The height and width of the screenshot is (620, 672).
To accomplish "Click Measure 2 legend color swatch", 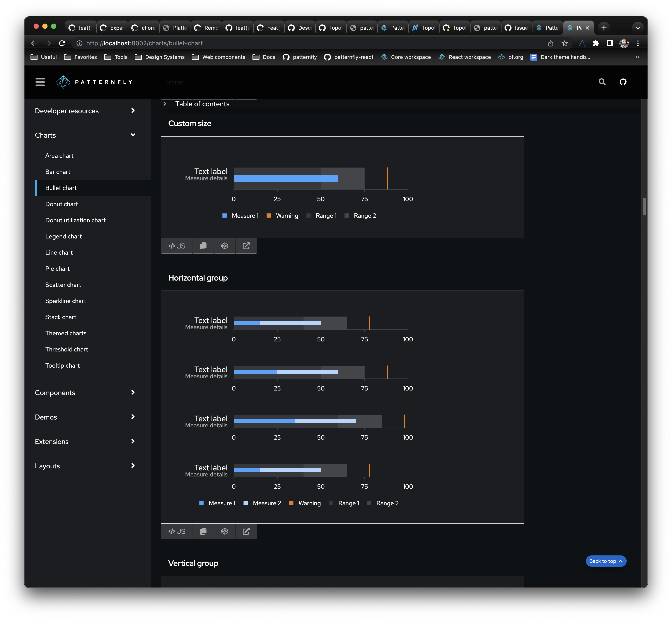I will click(246, 503).
